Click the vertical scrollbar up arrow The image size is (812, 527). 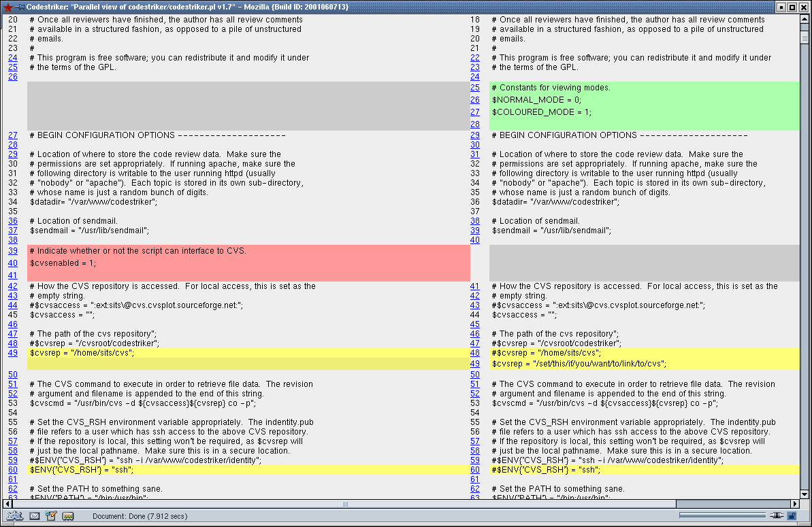tap(805, 18)
